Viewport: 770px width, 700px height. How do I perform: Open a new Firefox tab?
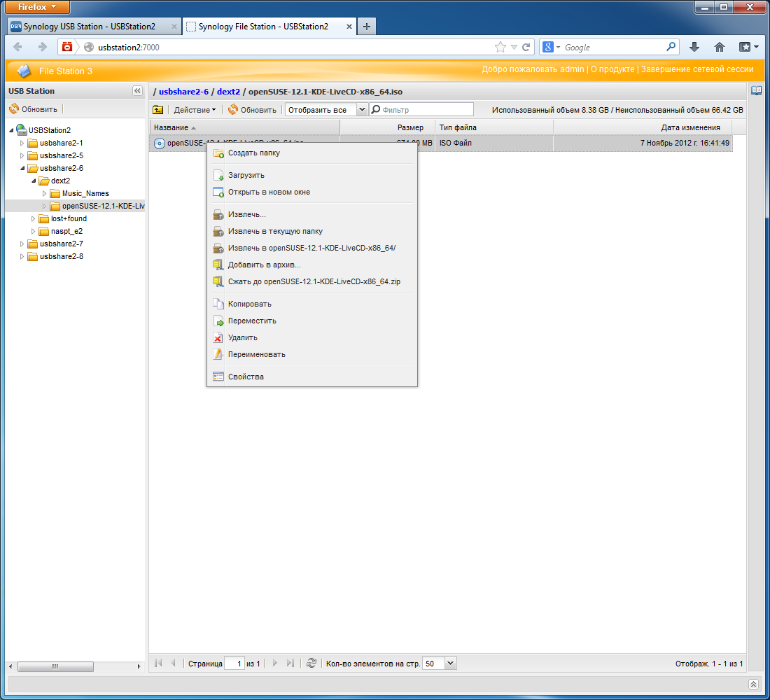click(366, 27)
